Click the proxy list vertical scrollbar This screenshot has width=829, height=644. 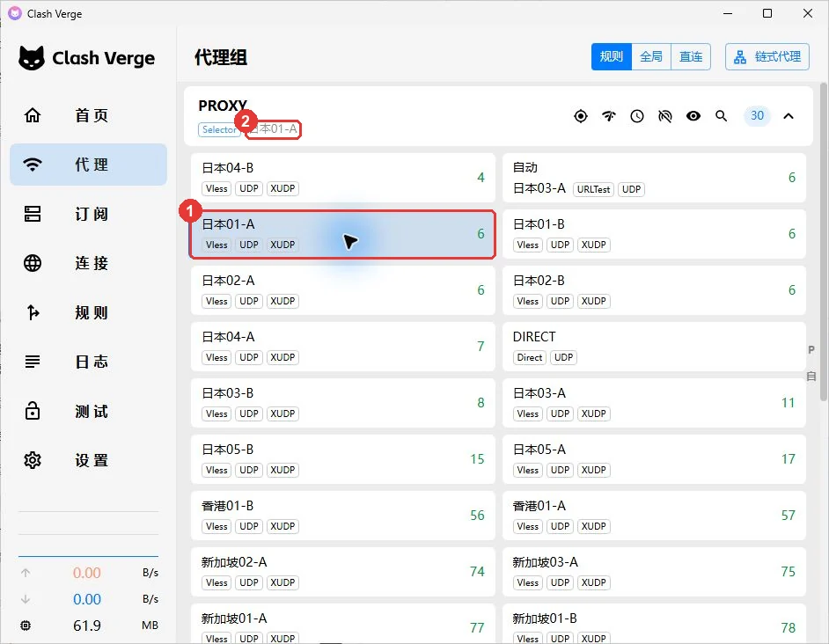(x=823, y=242)
